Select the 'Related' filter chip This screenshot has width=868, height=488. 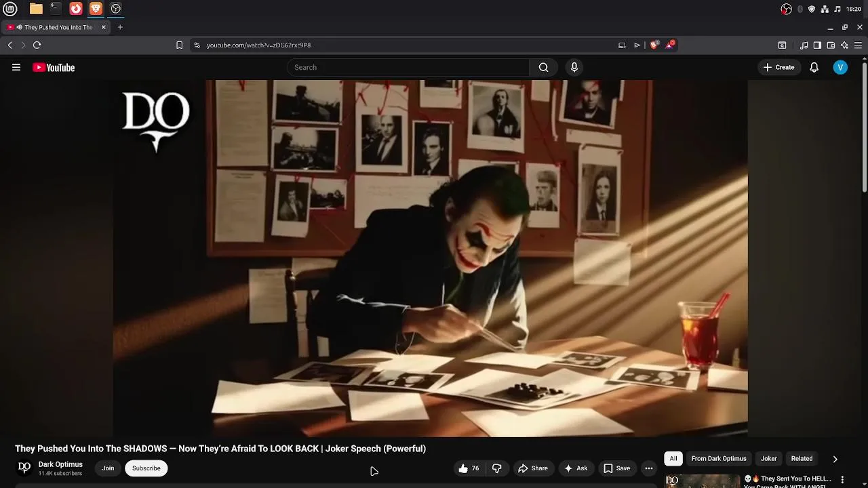(x=802, y=459)
